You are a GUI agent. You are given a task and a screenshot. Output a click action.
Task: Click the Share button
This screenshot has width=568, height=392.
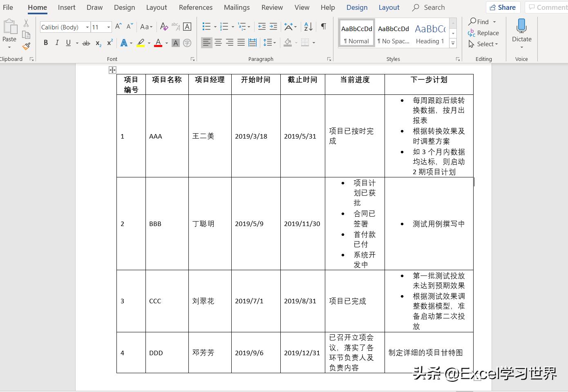point(503,7)
